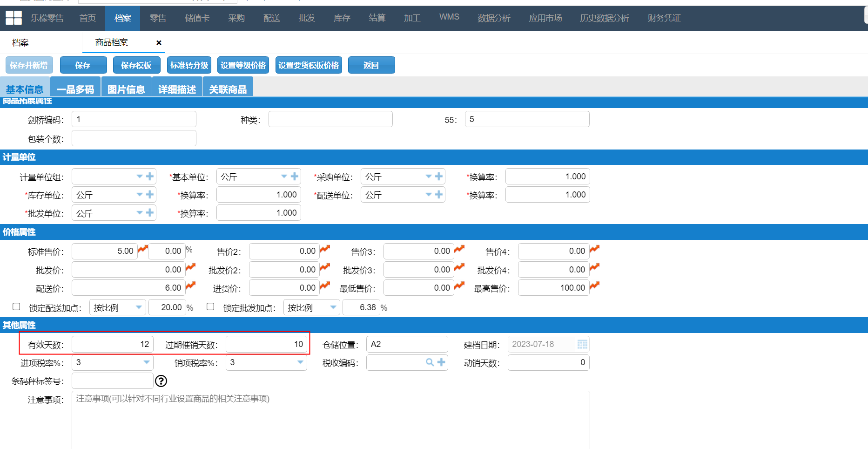Viewport: 868px width, 449px height.
Task: Expand the 采购单位 dropdown arrow
Action: click(x=429, y=176)
